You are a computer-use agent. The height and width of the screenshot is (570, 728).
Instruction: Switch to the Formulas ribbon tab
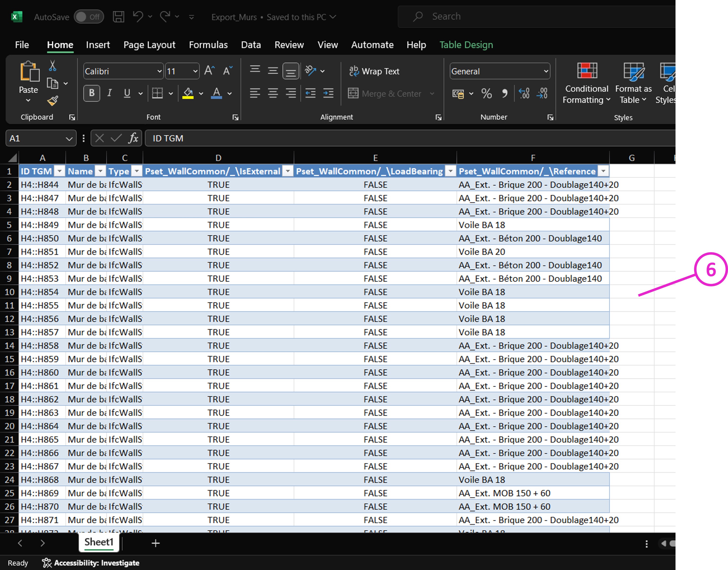click(x=208, y=45)
